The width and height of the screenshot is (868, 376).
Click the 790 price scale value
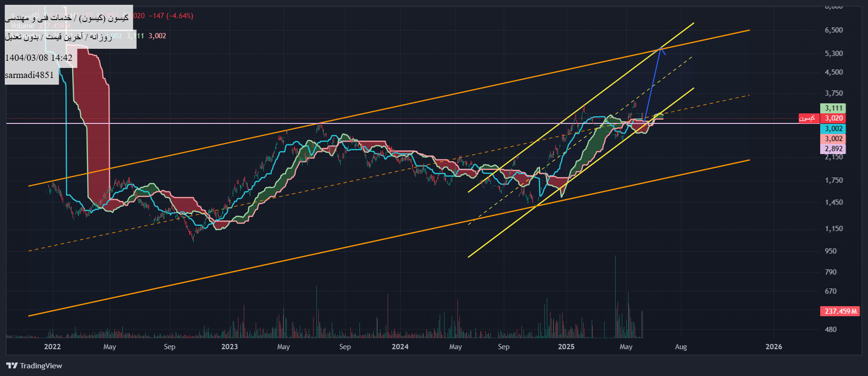point(831,272)
